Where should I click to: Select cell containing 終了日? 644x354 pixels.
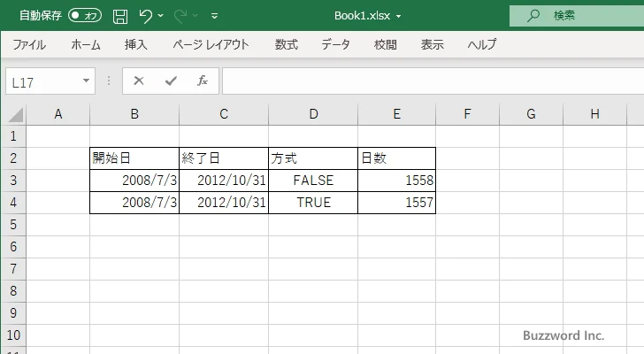pyautogui.click(x=224, y=158)
